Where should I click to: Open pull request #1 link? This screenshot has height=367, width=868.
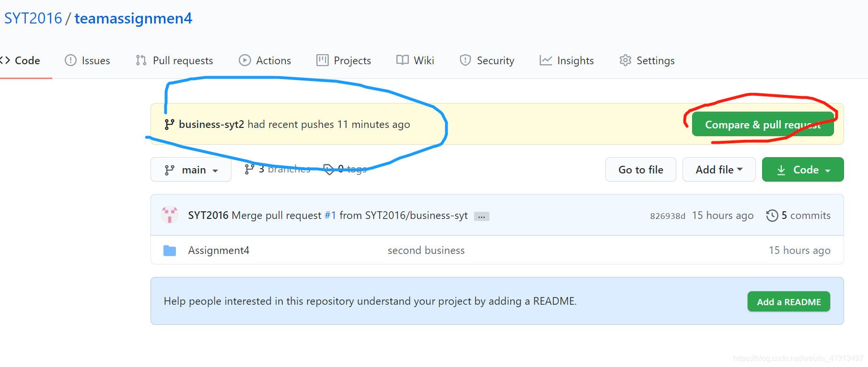330,216
